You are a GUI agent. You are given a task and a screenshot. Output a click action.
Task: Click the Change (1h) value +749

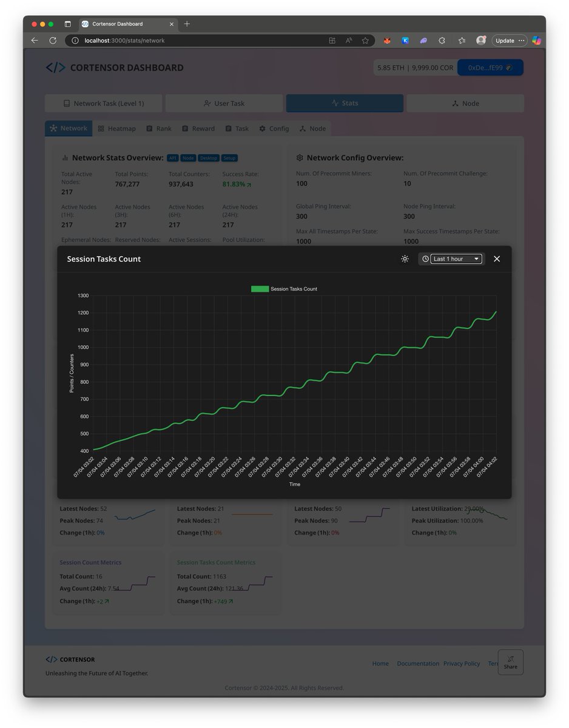tap(221, 601)
